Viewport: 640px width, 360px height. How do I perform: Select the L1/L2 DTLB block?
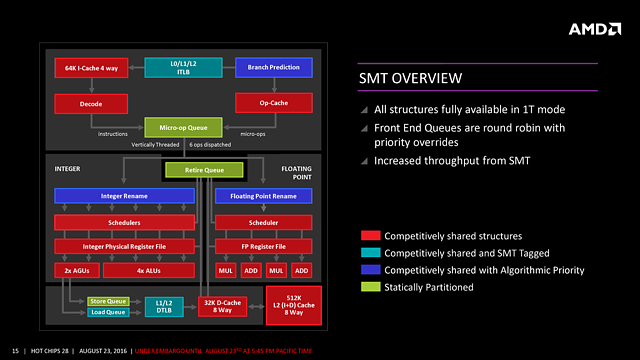point(164,307)
